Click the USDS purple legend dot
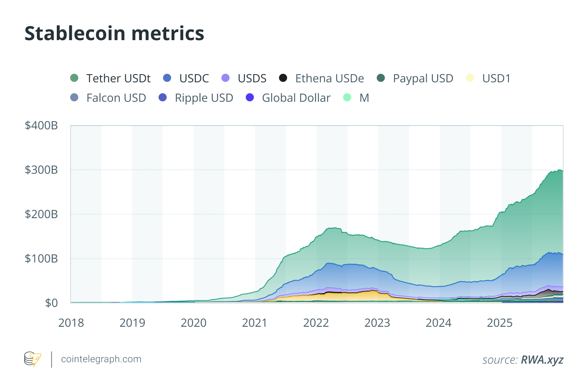 [225, 78]
